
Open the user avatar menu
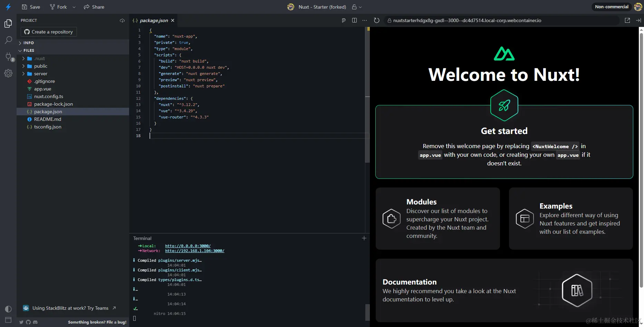[x=638, y=7]
